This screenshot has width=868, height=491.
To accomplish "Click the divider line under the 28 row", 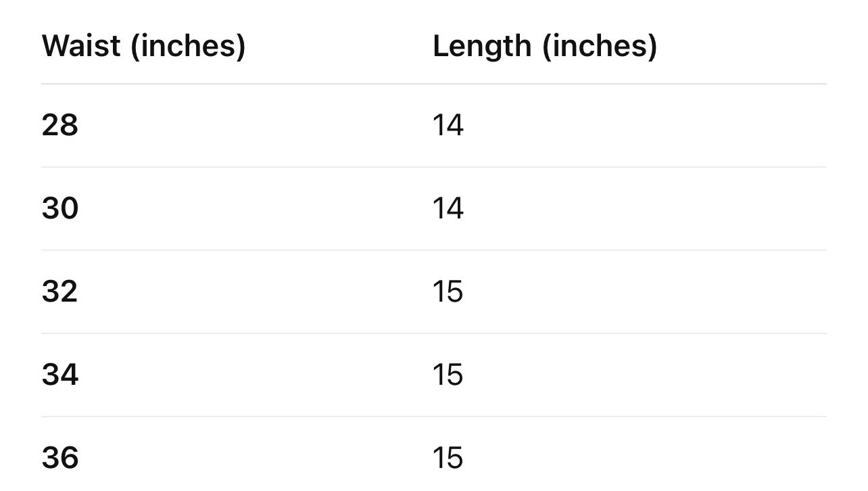I will [433, 167].
